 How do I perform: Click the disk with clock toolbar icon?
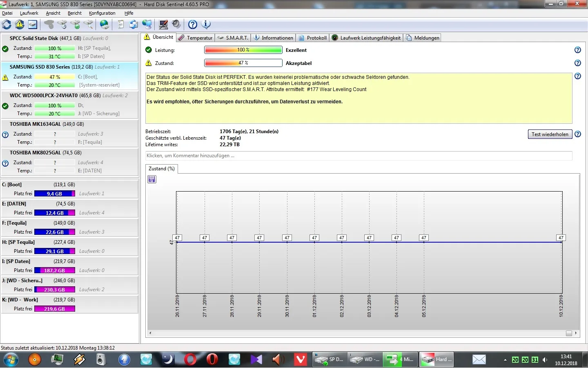[x=62, y=25]
